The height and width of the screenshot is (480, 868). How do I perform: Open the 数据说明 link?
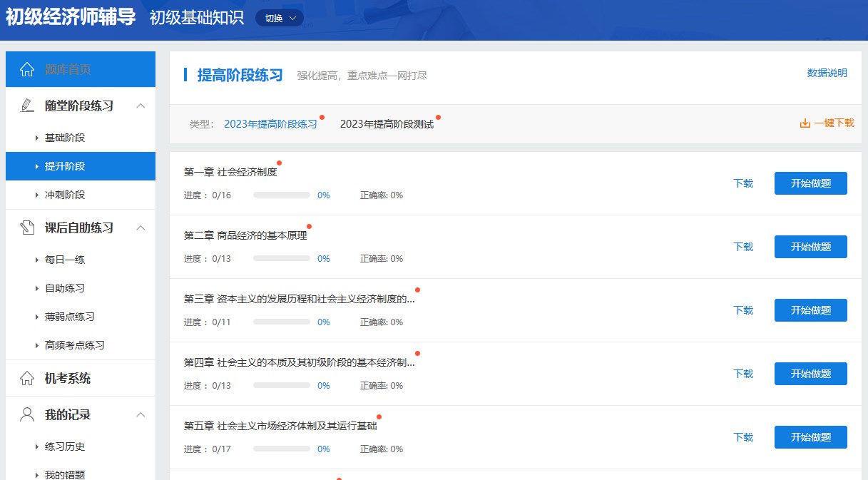point(827,73)
